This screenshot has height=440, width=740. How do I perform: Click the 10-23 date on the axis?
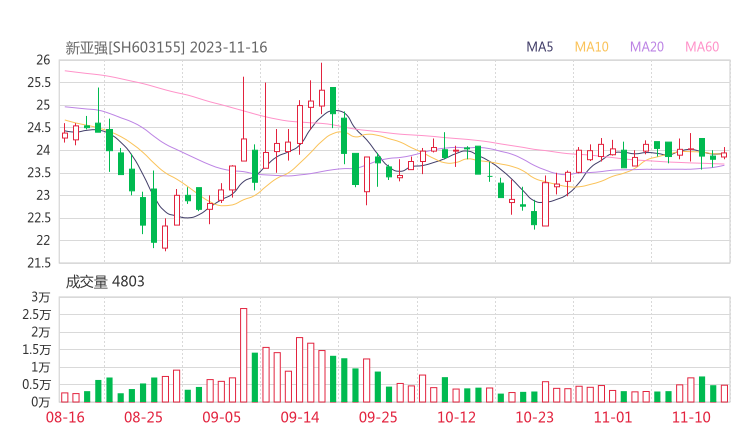pos(534,417)
